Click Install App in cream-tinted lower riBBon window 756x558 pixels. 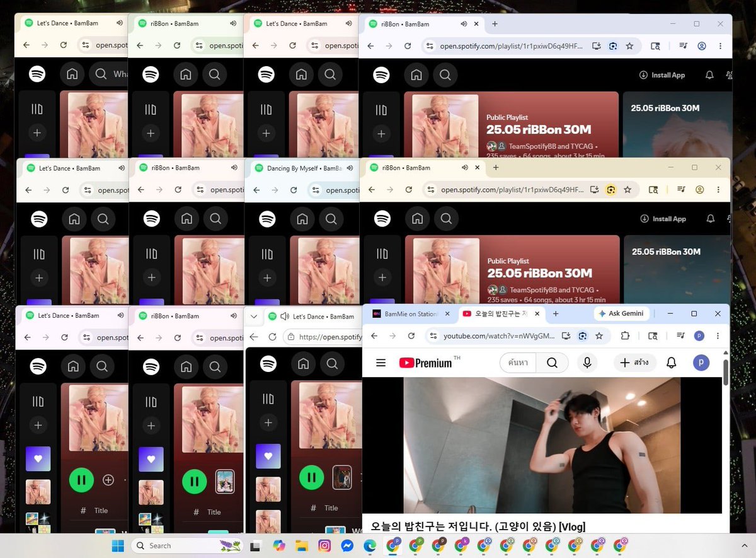coord(663,219)
